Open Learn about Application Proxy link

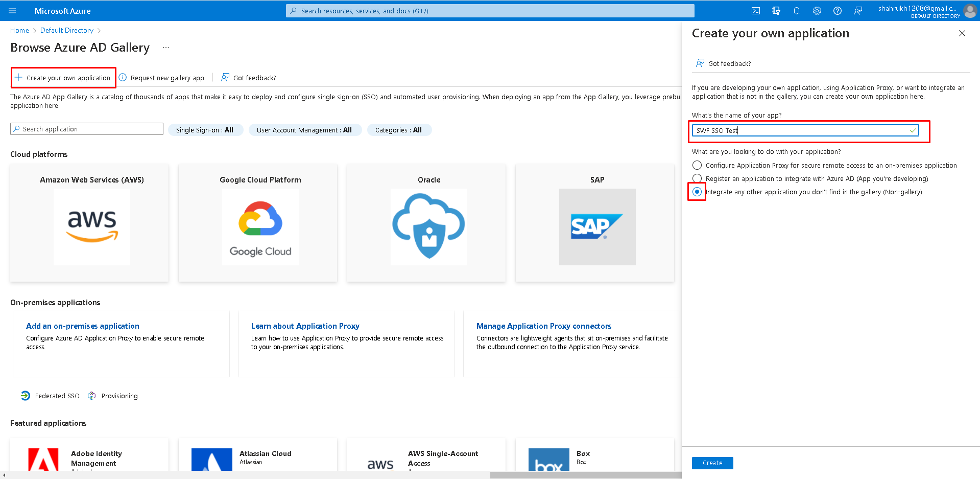[x=305, y=326]
